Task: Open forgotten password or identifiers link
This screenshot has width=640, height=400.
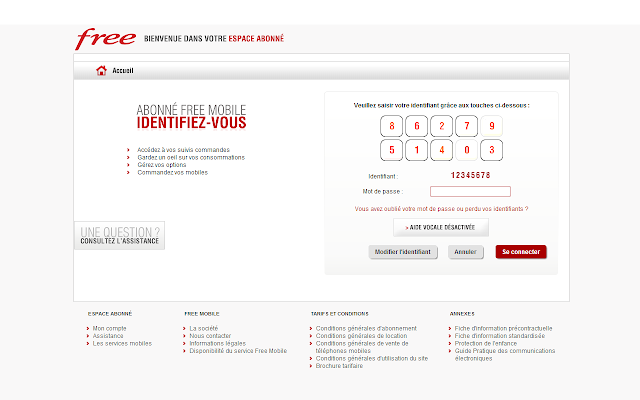Action: point(441,209)
